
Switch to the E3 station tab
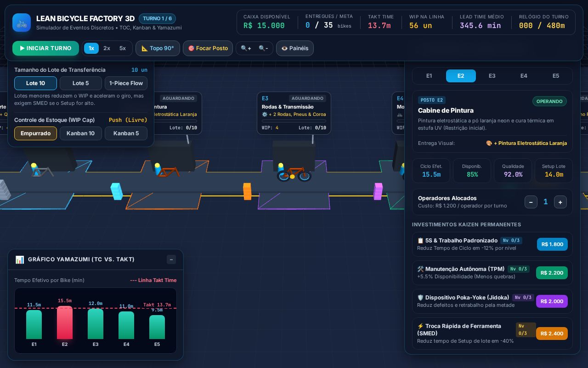[492, 76]
